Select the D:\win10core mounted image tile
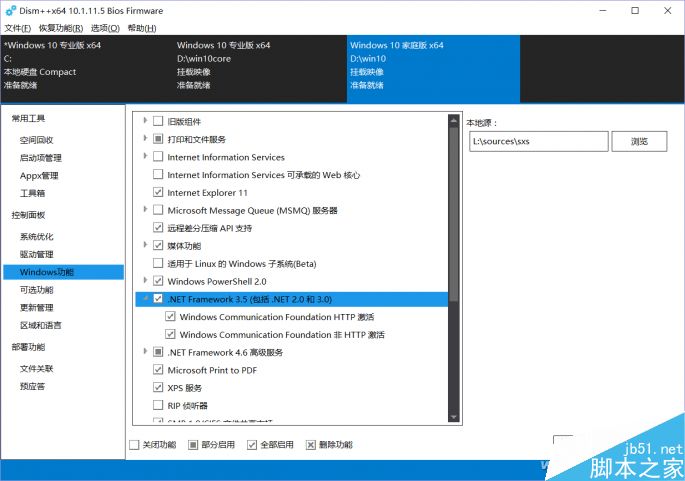The width and height of the screenshot is (685, 481). [260, 69]
